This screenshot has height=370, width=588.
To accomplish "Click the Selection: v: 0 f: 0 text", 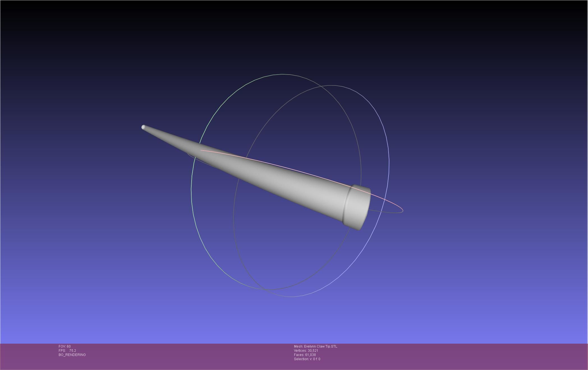I will [x=307, y=359].
